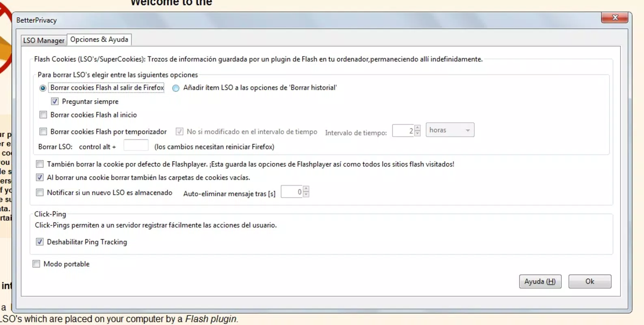Viewport: 644px width, 325px height.
Task: Open the Ayuda (H) help button
Action: [x=540, y=282]
